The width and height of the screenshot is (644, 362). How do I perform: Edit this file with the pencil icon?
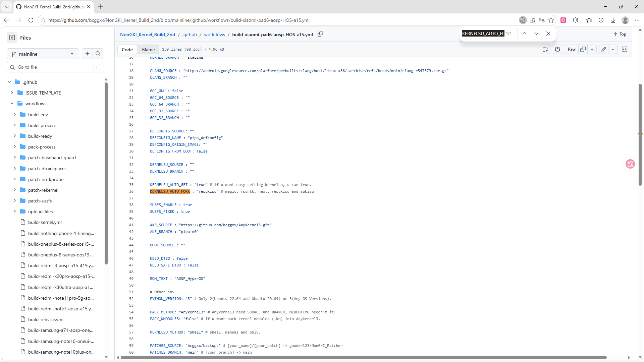coord(604,49)
